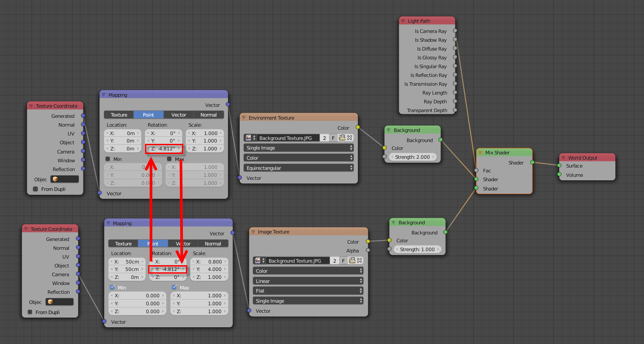This screenshot has height=344, width=644.
Task: Open Color dropdown in Environment Texture node
Action: [299, 158]
